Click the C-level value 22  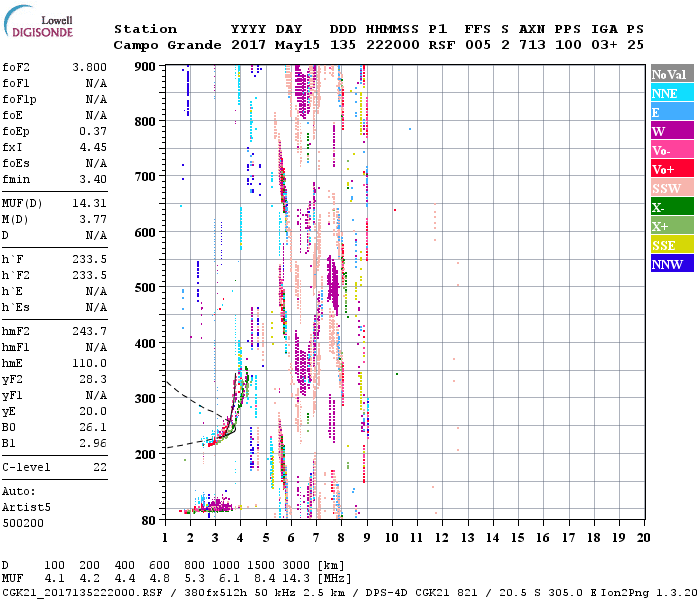tap(100, 467)
